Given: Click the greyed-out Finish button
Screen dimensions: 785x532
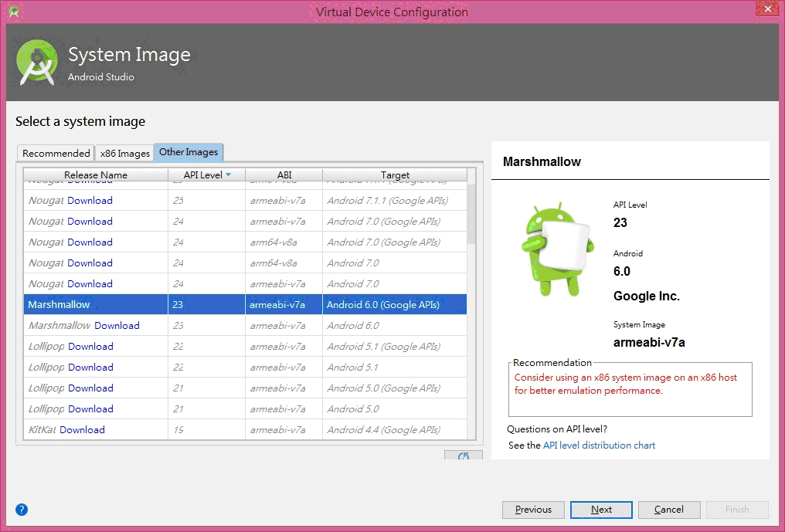Looking at the screenshot, I should pos(737,510).
